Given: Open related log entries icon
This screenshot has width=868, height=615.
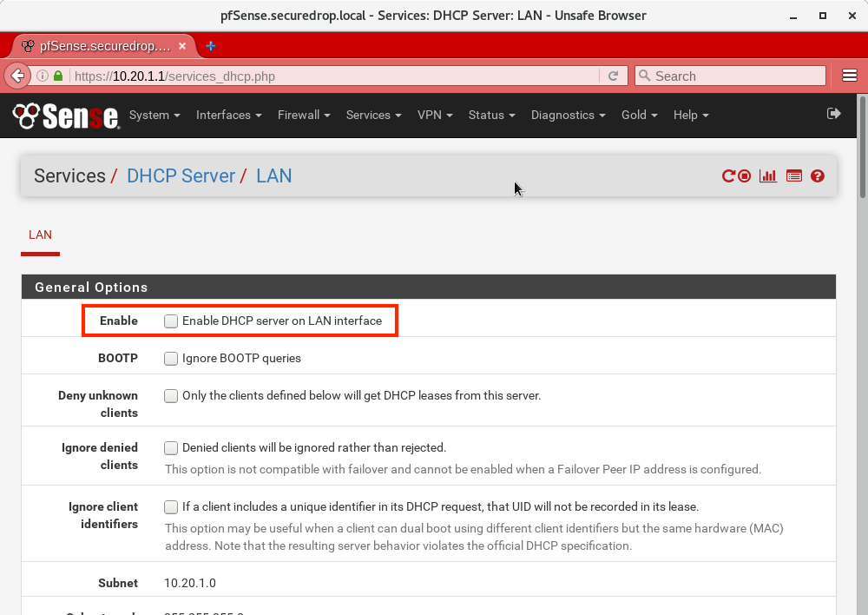Looking at the screenshot, I should click(794, 176).
